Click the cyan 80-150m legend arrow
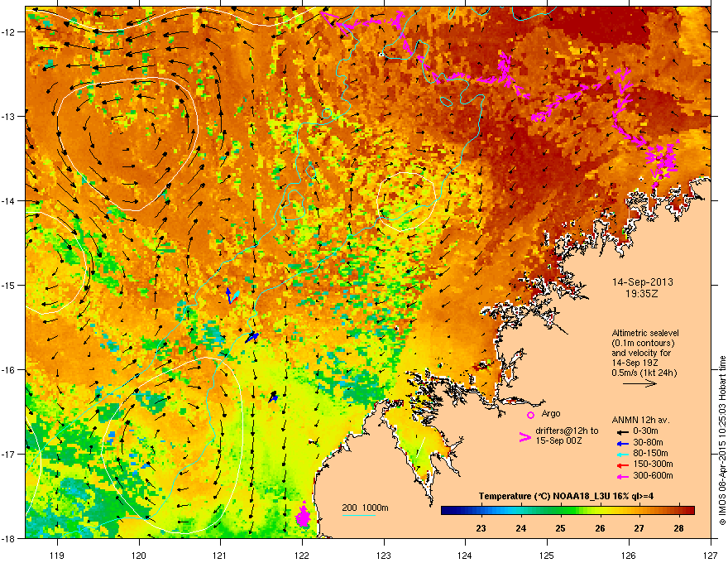 (x=621, y=454)
